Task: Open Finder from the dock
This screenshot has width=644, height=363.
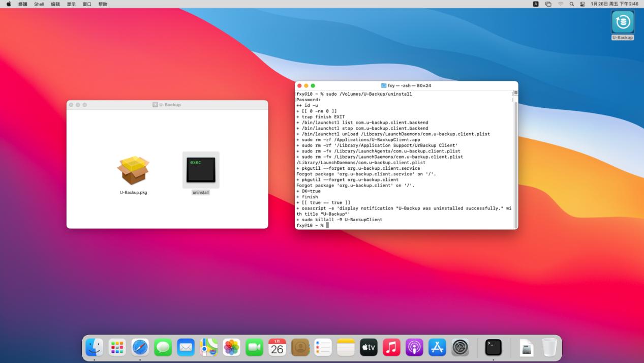Action: (x=94, y=348)
